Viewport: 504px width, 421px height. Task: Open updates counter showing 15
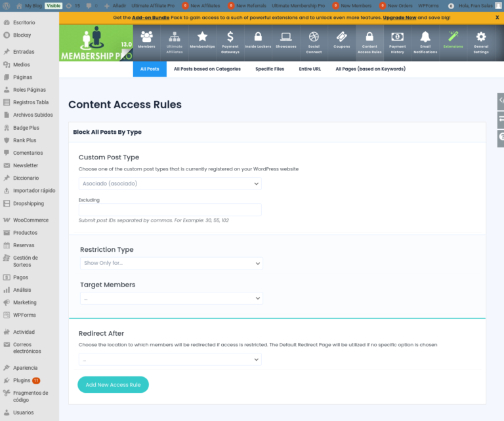click(73, 6)
